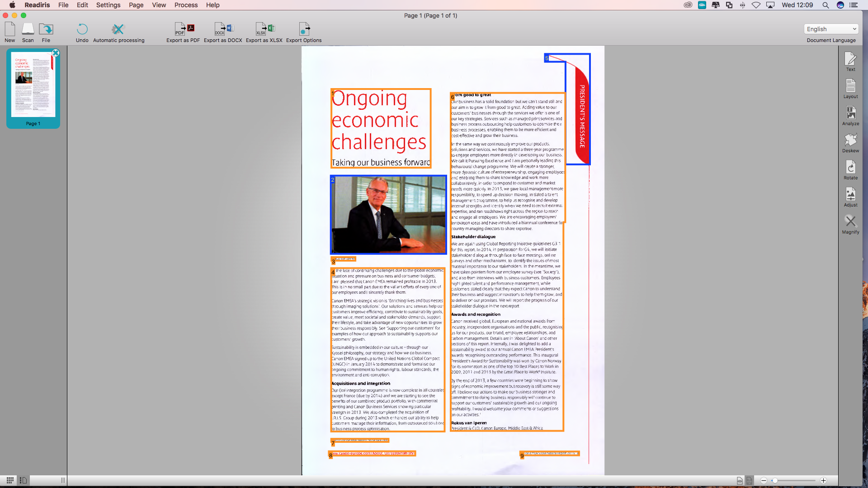The height and width of the screenshot is (488, 868).
Task: Click the zoom in plus button
Action: [x=823, y=481]
